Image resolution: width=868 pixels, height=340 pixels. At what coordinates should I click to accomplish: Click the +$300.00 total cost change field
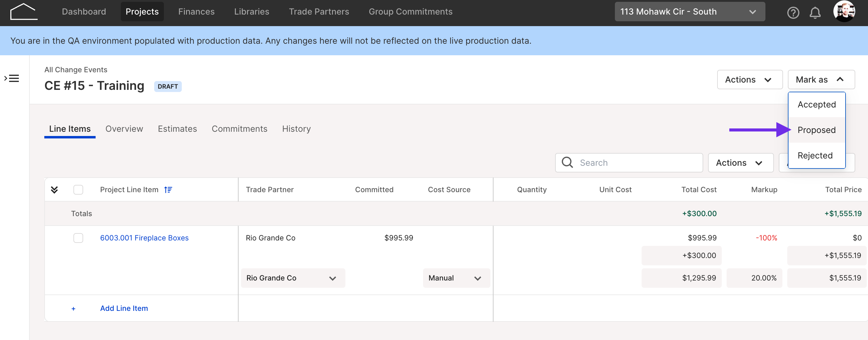coord(681,255)
